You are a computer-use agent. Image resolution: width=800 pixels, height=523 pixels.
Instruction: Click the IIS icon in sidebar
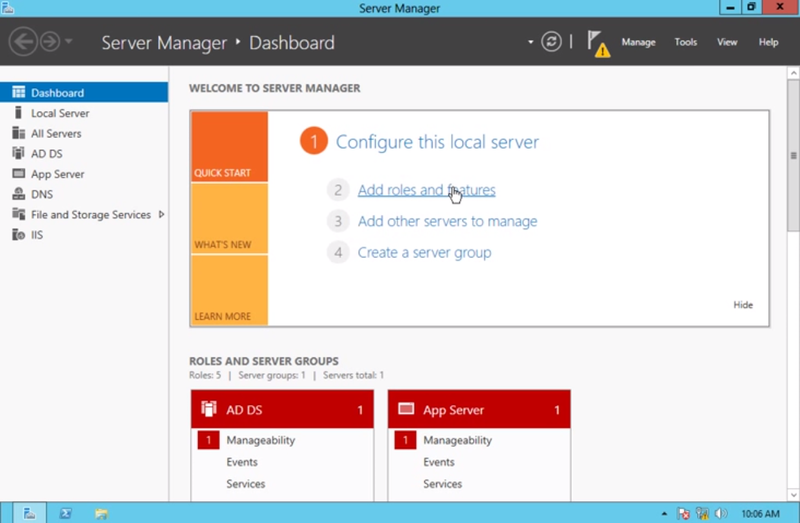(x=18, y=235)
